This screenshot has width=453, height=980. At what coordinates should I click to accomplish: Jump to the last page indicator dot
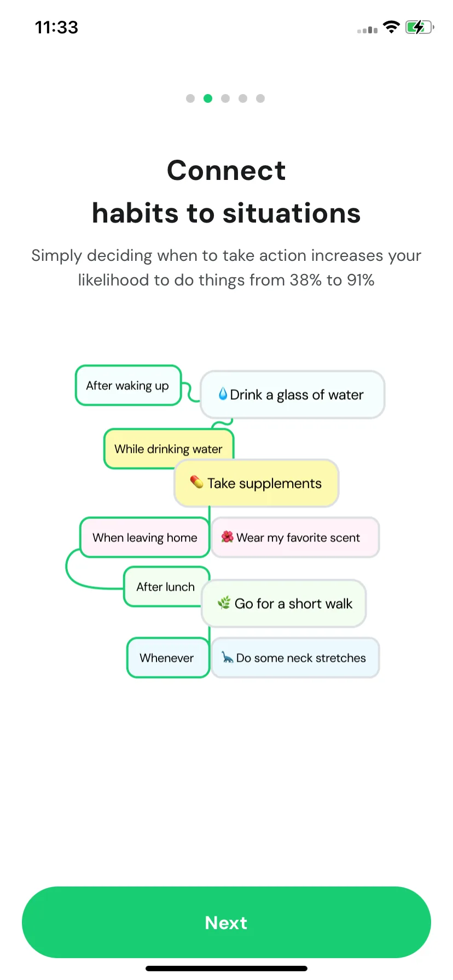point(260,98)
